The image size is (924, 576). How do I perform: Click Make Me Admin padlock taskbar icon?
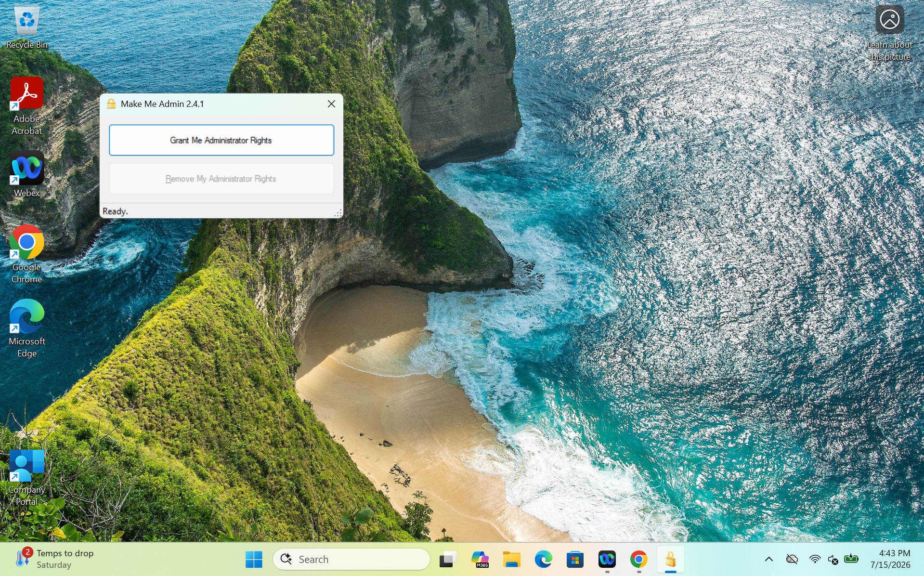tap(671, 559)
